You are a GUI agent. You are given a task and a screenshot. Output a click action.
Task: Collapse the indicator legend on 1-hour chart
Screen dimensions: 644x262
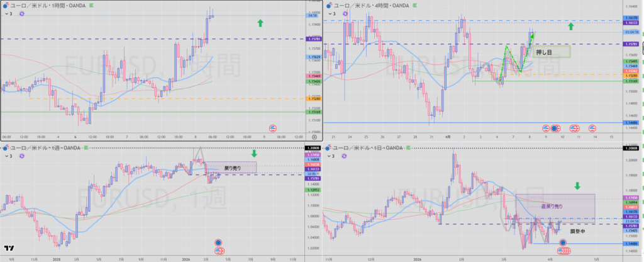tap(6, 13)
